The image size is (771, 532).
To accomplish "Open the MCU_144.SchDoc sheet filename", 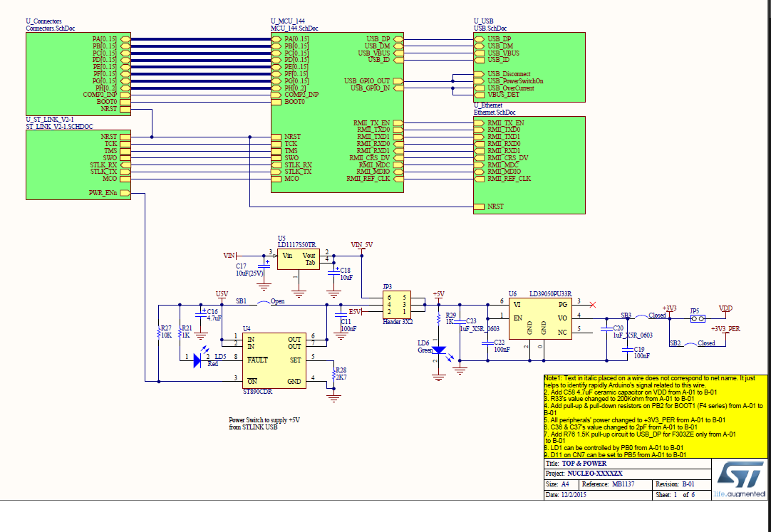I will click(x=294, y=28).
